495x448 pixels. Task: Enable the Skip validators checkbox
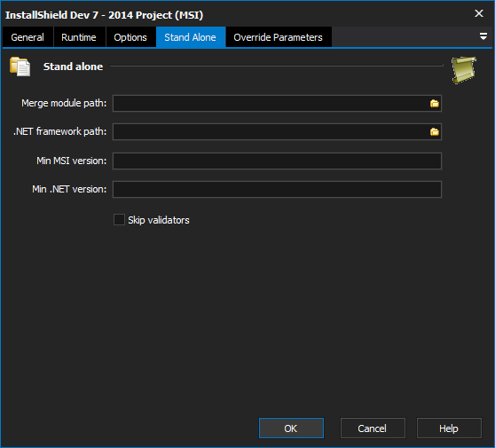[119, 220]
